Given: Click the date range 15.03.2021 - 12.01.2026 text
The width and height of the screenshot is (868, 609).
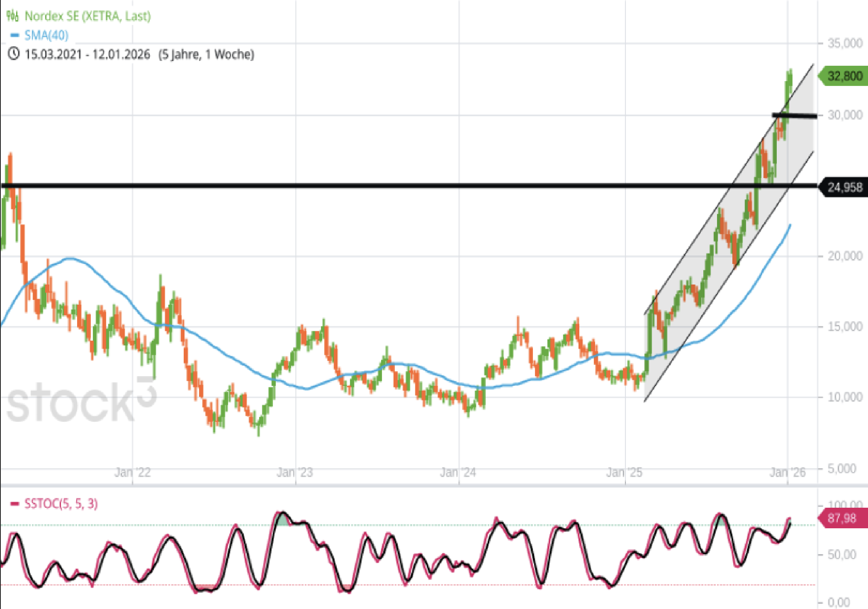Looking at the screenshot, I should [x=87, y=54].
